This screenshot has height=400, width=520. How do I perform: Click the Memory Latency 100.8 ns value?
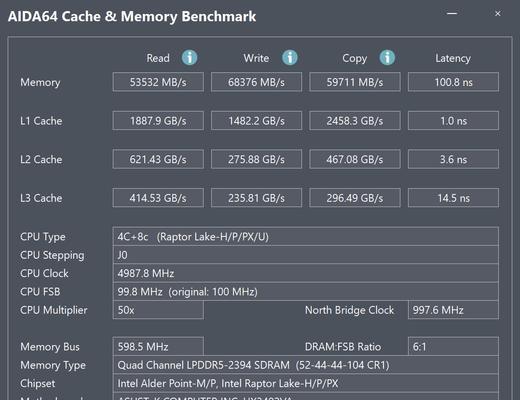(453, 82)
